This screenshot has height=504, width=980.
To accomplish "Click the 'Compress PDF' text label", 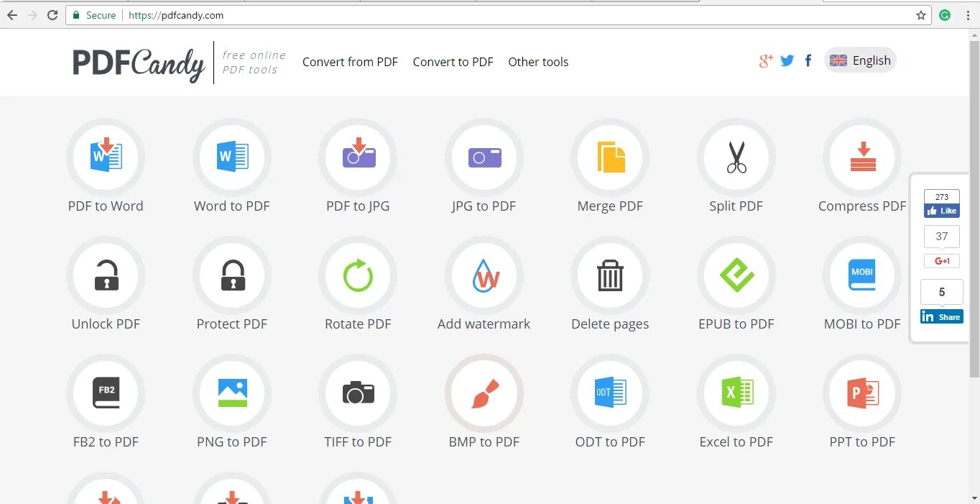I will pos(862,206).
